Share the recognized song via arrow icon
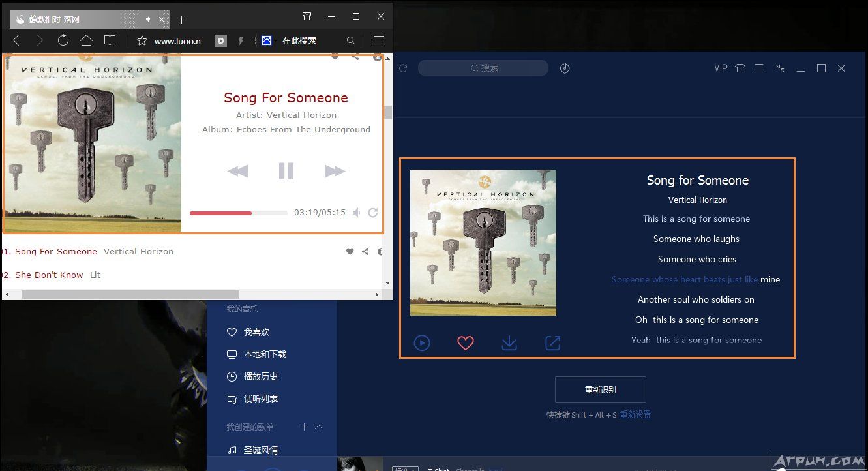The height and width of the screenshot is (471, 868). (x=552, y=342)
